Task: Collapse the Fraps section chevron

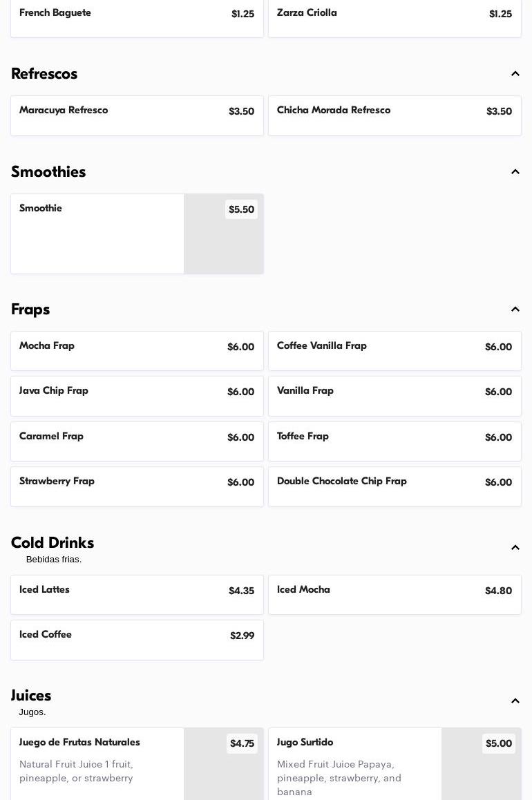Action: point(515,309)
